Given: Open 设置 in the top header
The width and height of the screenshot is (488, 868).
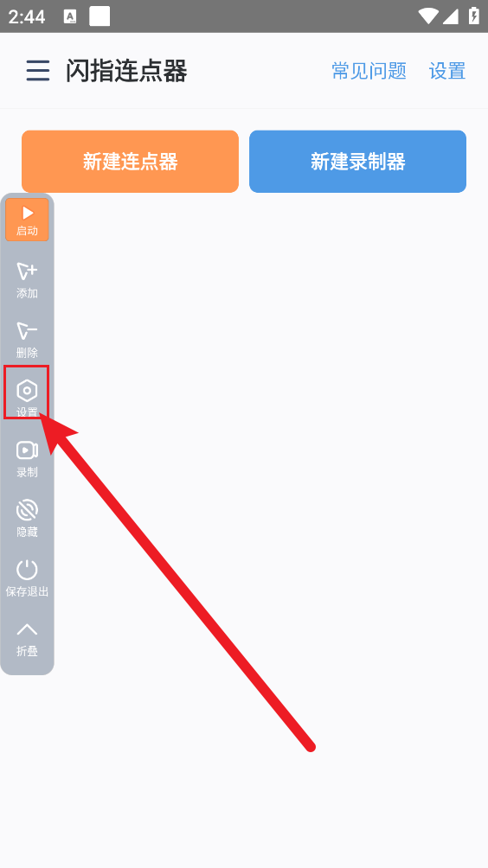Looking at the screenshot, I should click(447, 71).
